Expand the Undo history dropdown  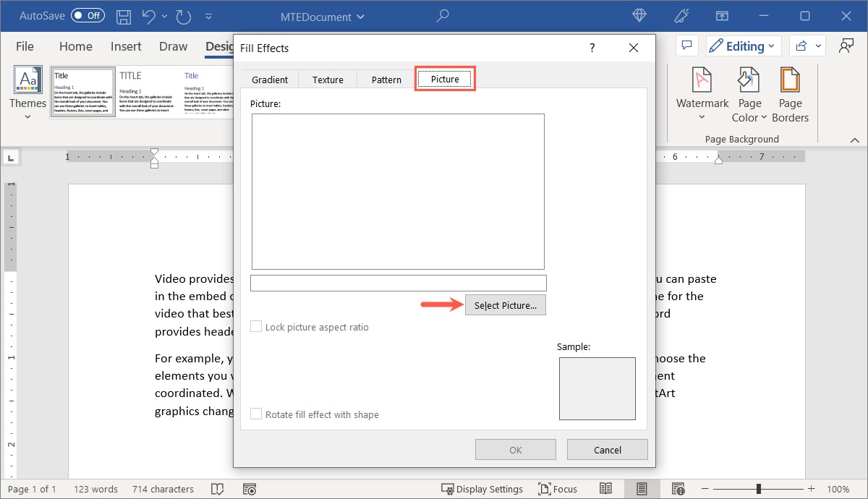[x=163, y=16]
